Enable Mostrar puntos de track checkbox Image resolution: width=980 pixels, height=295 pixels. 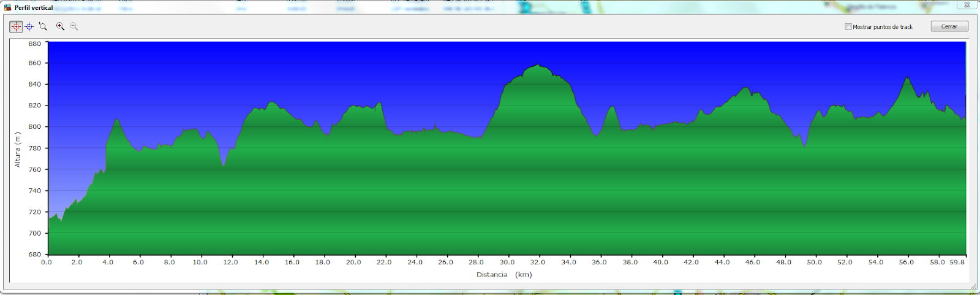tap(848, 27)
